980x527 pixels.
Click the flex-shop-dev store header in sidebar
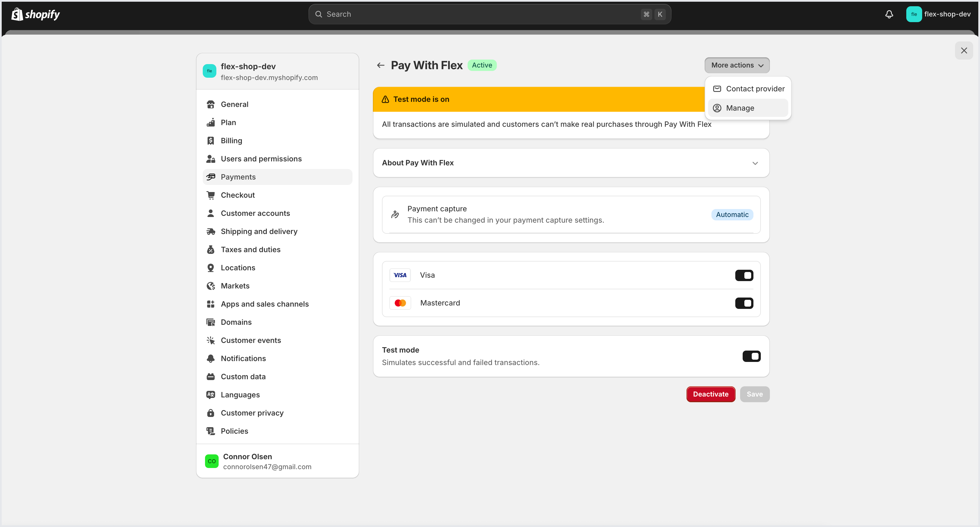277,71
